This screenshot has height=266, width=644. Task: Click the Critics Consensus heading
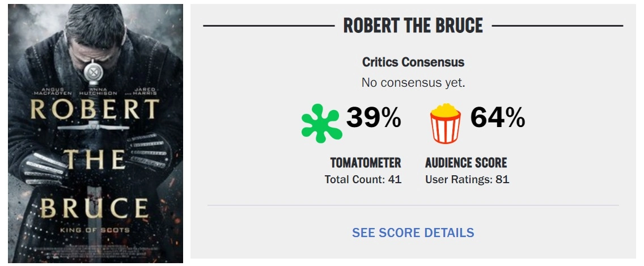point(413,62)
